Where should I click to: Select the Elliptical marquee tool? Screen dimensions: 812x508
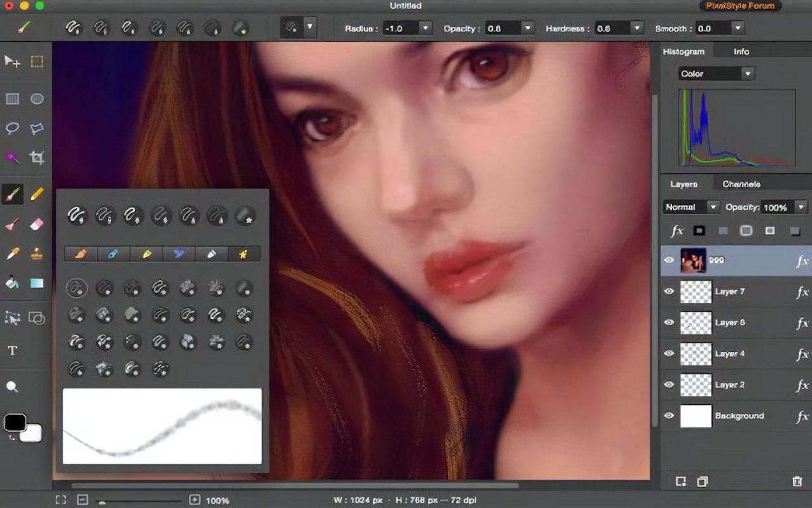pos(37,99)
